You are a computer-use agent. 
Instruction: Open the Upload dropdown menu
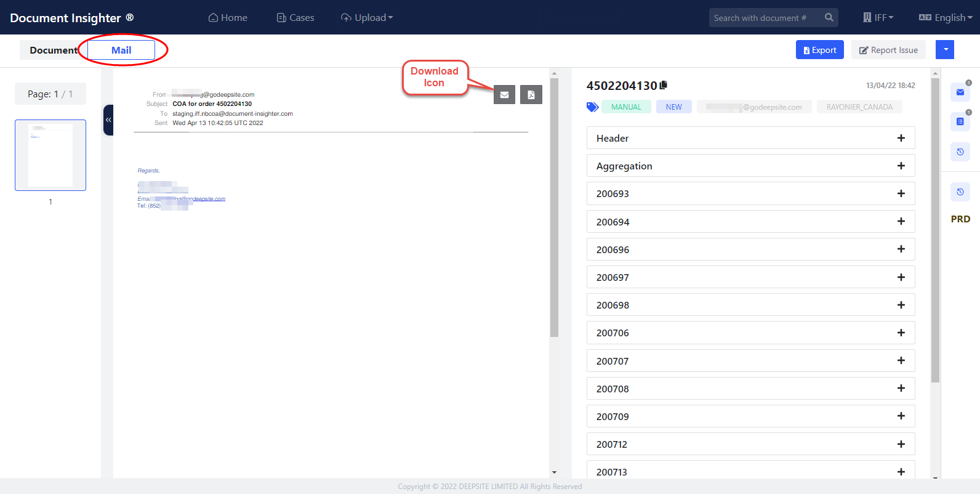coord(367,18)
